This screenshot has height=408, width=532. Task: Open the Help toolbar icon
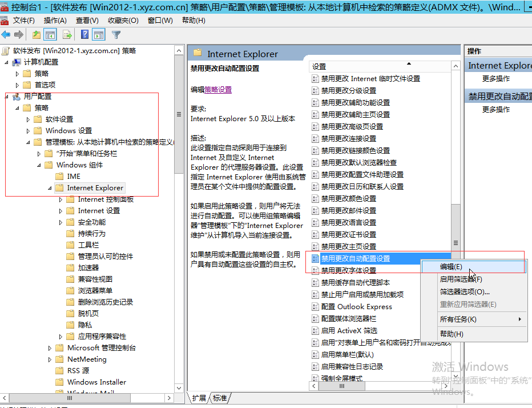85,35
